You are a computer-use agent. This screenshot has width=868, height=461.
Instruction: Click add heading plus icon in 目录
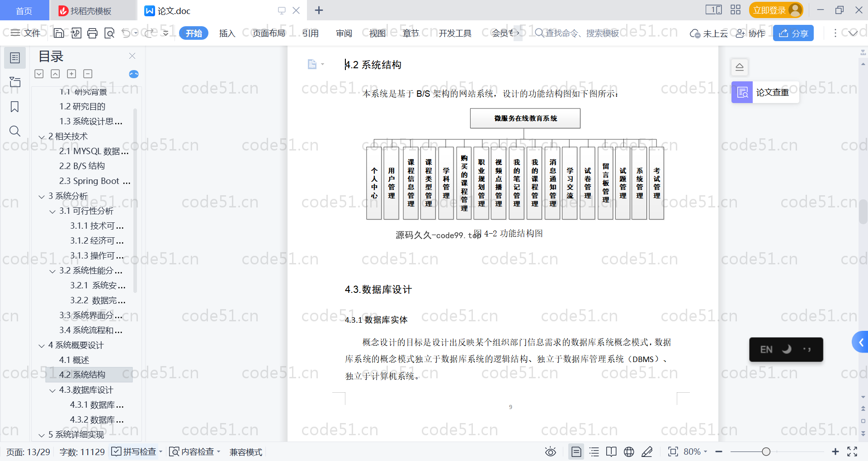(x=71, y=74)
